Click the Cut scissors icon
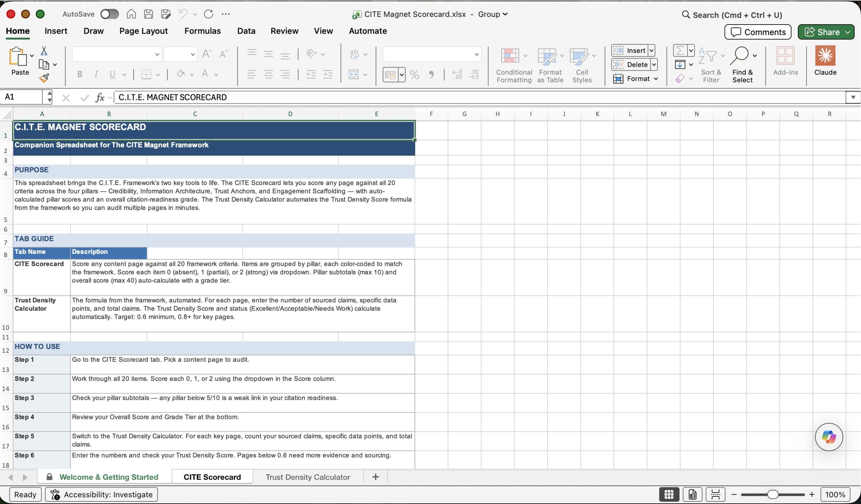861x504 pixels. tap(44, 51)
